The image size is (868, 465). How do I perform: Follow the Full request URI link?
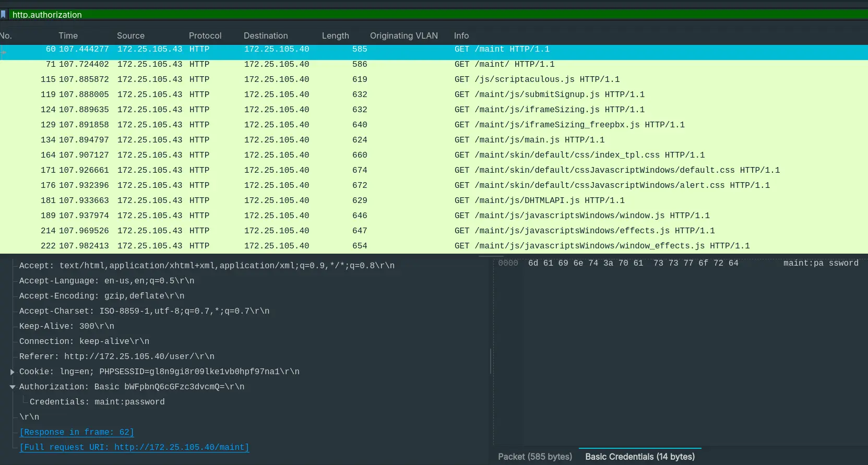point(134,447)
